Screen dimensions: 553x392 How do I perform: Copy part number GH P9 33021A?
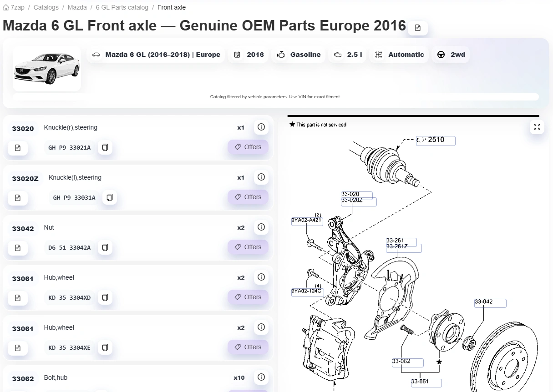click(105, 147)
